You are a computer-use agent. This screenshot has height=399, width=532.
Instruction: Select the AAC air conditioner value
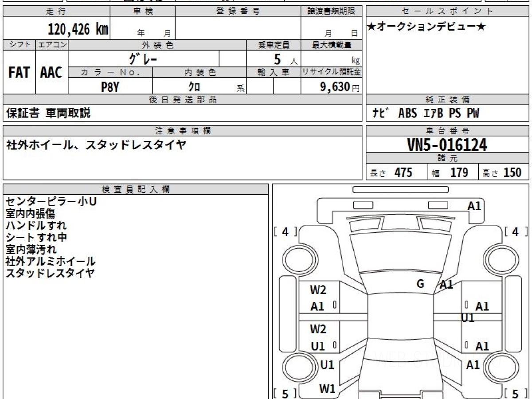[51, 72]
